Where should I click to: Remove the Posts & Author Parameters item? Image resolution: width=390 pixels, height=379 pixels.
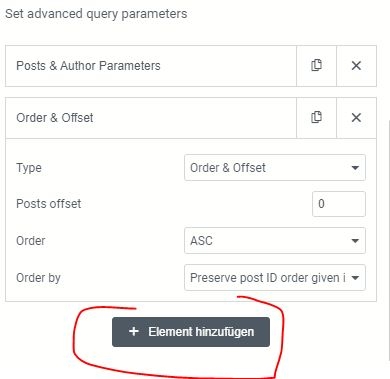click(356, 66)
